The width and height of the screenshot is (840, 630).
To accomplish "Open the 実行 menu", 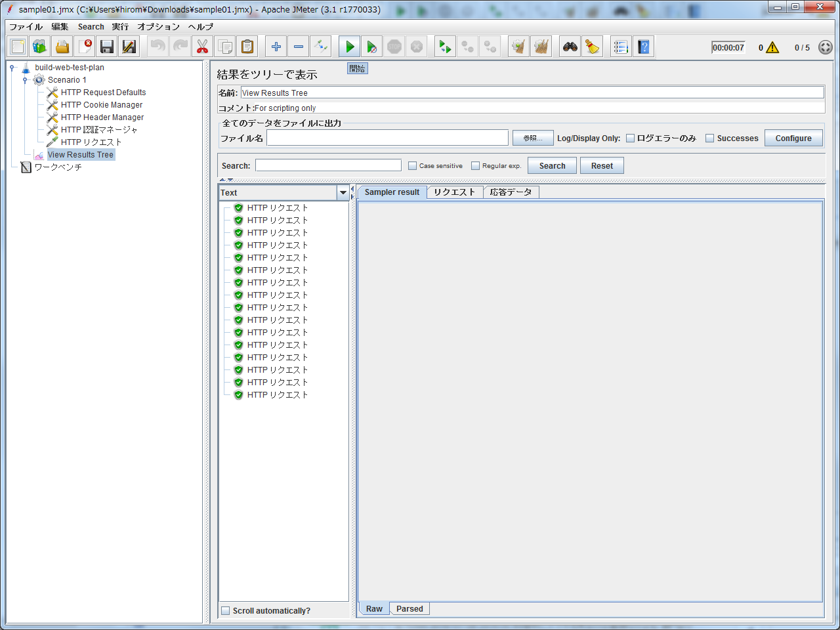I will pos(120,27).
